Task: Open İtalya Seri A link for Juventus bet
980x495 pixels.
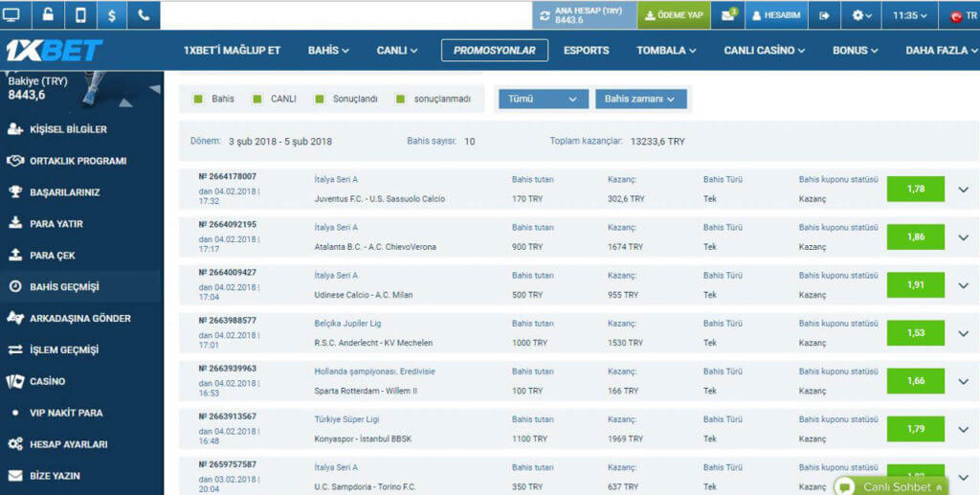Action: tap(336, 179)
